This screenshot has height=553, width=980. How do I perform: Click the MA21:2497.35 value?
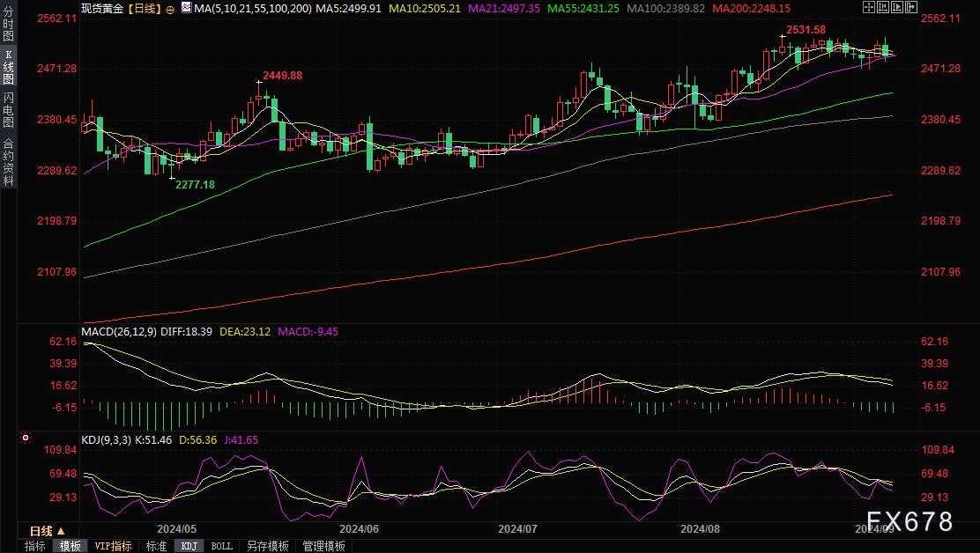(504, 9)
